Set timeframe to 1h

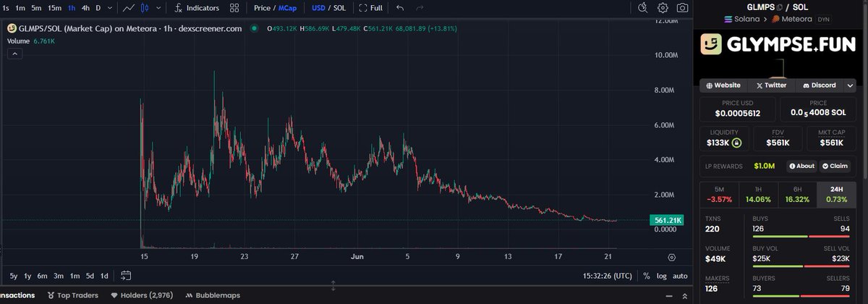71,8
